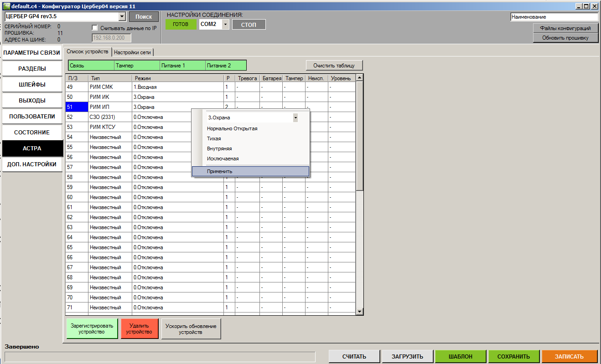This screenshot has width=601, height=364.
Task: Click the red 'Удалить устройство' button
Action: [x=139, y=329]
